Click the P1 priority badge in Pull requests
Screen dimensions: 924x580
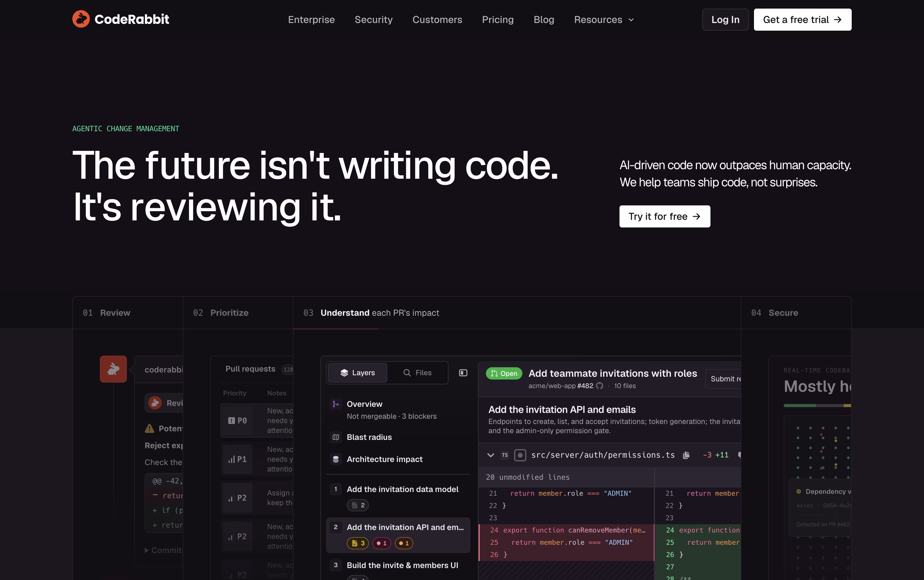237,459
